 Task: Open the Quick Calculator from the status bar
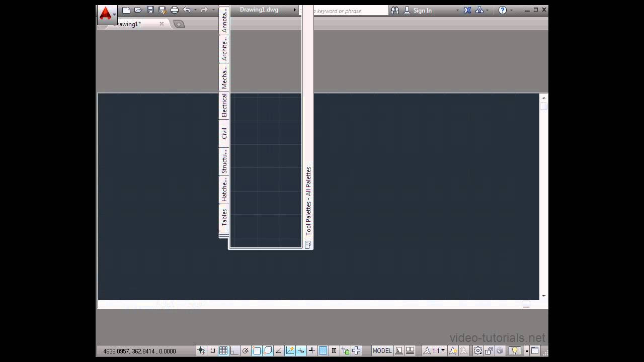(334, 351)
